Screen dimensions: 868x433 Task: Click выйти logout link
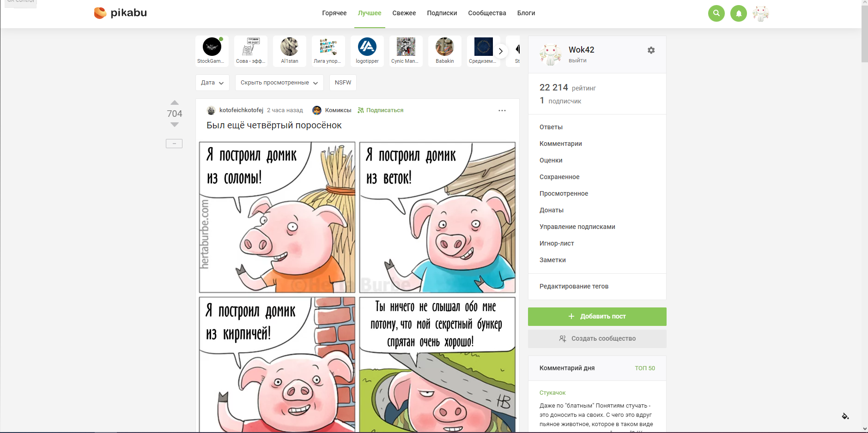(x=577, y=60)
